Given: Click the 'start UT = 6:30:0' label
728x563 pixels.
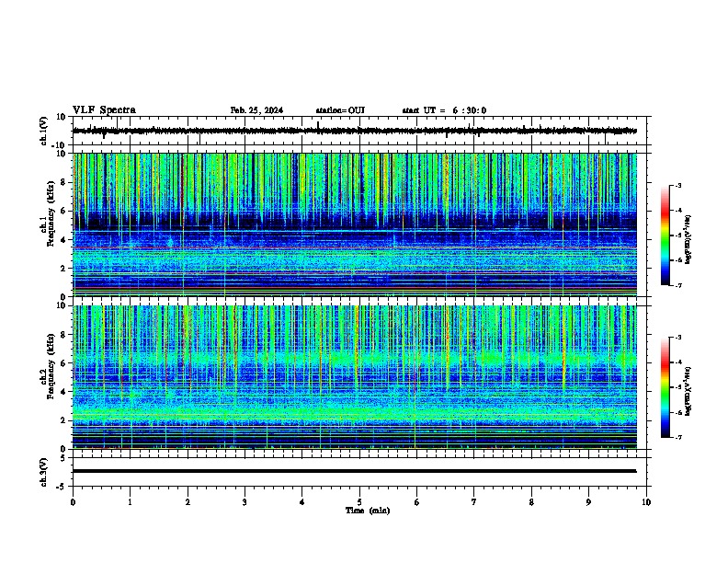Looking at the screenshot, I should tap(444, 110).
